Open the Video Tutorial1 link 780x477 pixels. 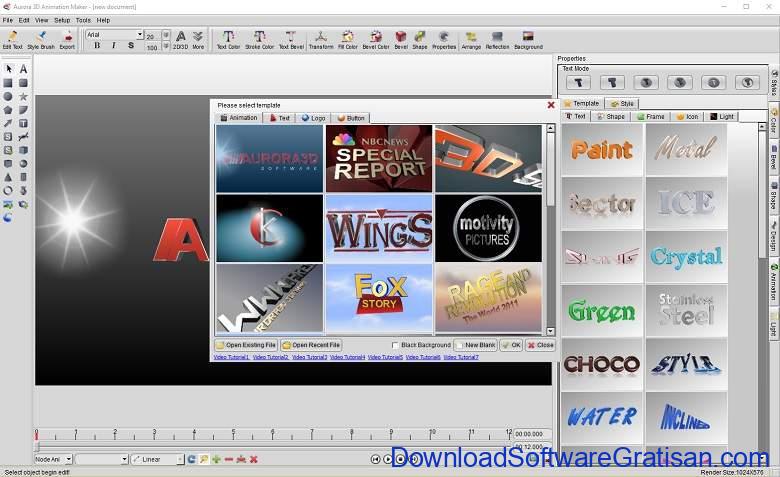231,357
